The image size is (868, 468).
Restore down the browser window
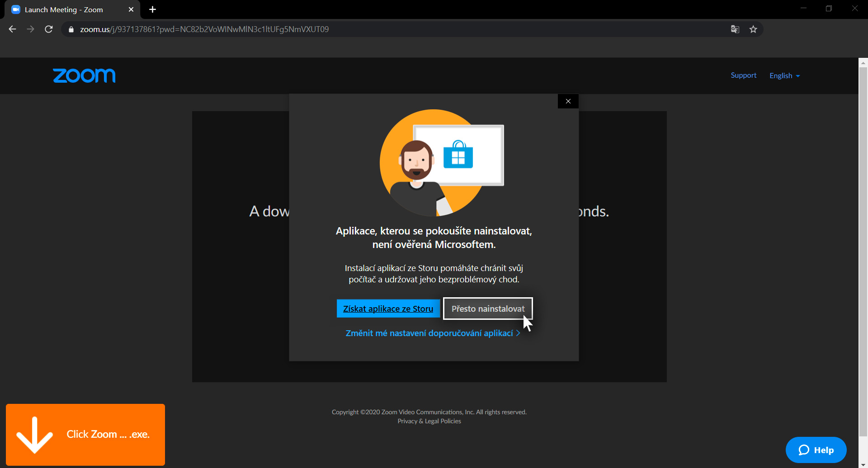(x=829, y=9)
